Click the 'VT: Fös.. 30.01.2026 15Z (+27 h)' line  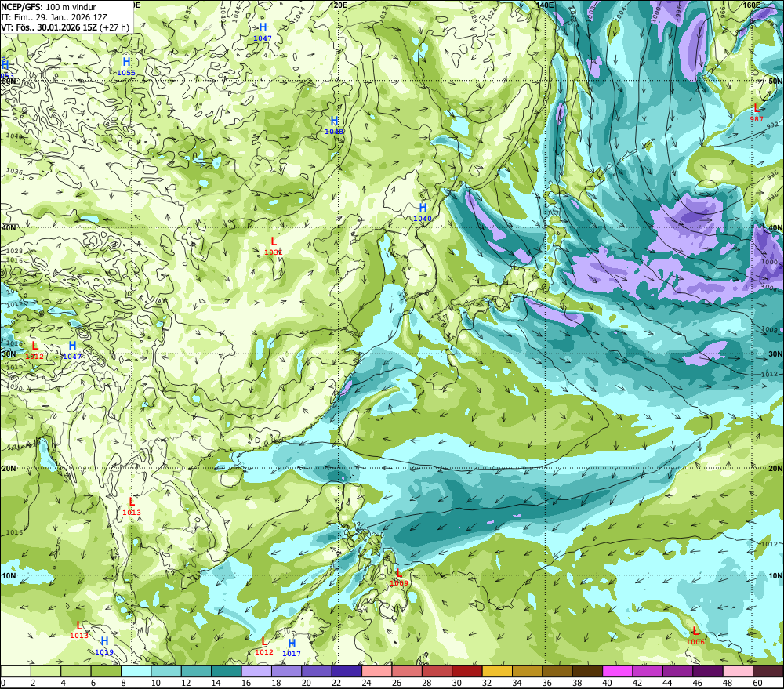tap(65, 27)
